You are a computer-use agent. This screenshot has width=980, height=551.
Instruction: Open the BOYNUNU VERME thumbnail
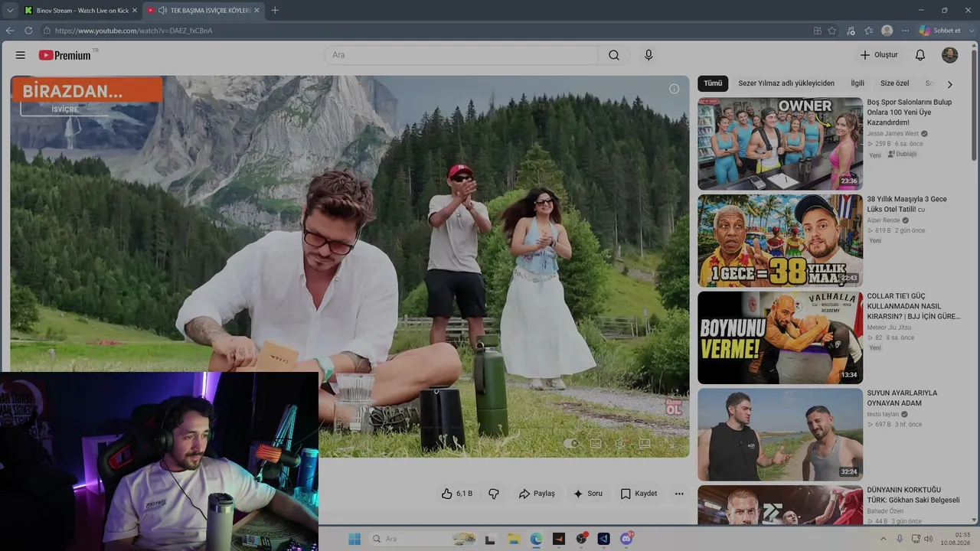coord(780,337)
